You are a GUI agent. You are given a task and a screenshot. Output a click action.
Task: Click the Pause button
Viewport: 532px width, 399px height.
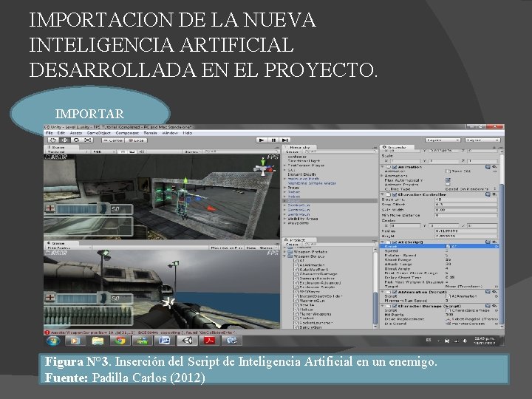pyautogui.click(x=273, y=140)
